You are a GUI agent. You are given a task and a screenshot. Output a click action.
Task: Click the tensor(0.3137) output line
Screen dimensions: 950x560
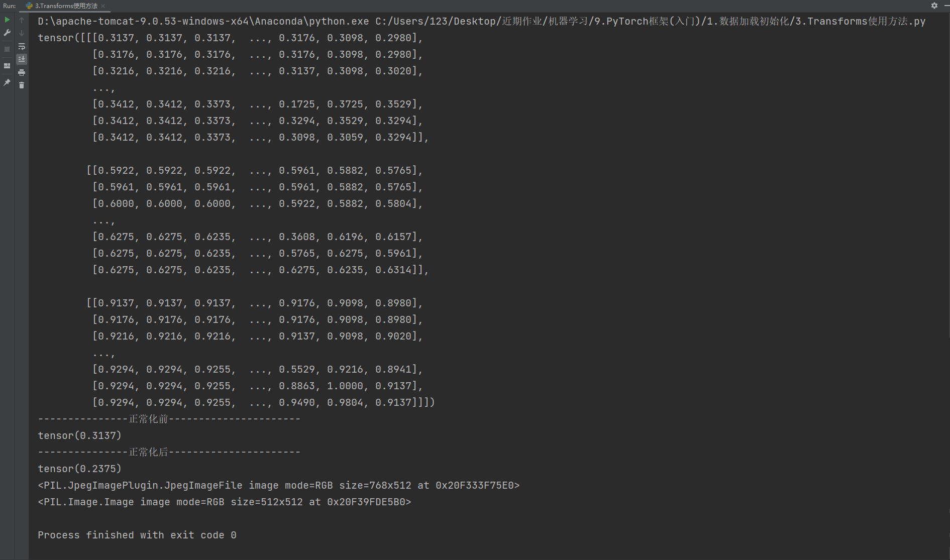tap(79, 435)
